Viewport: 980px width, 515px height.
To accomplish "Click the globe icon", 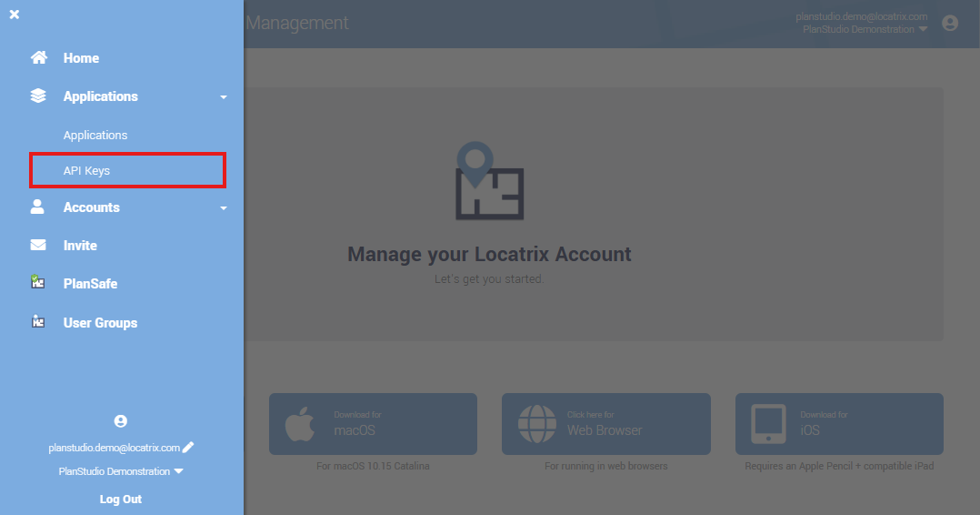I will coord(537,424).
